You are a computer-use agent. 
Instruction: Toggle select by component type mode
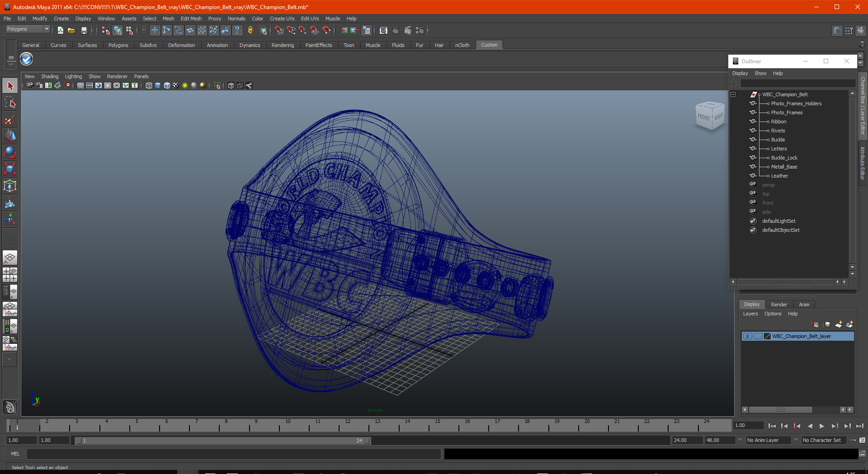click(129, 30)
